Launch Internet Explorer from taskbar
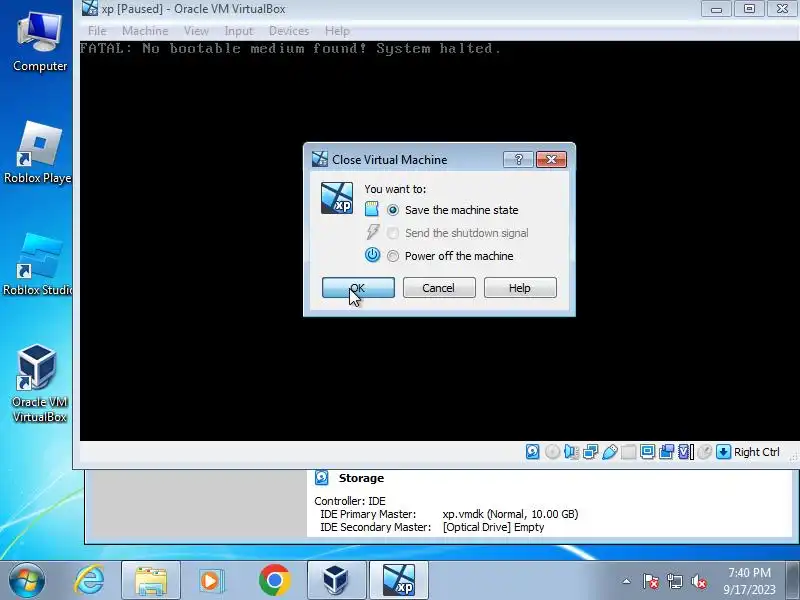This screenshot has width=800, height=600. coord(90,580)
